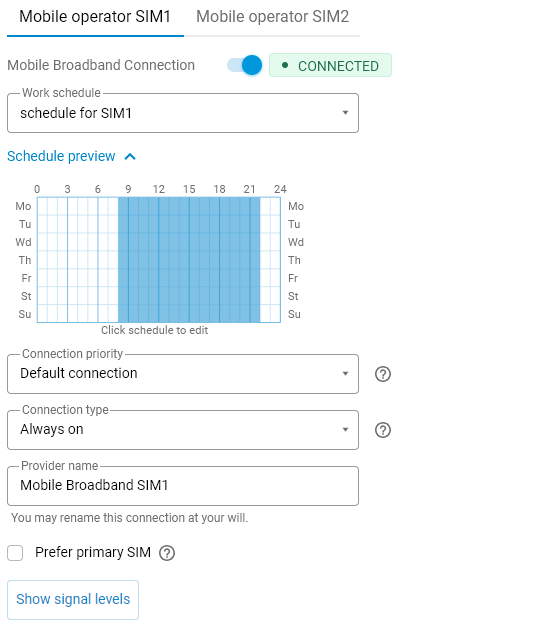
Task: Click the CONNECTED status badge
Action: click(330, 65)
